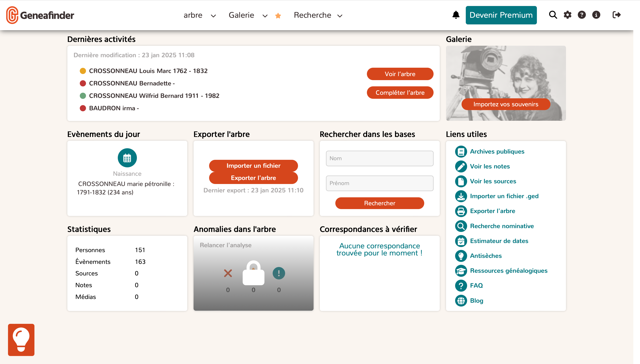640x364 pixels.
Task: Open the Galerie menu item
Action: pyautogui.click(x=241, y=15)
